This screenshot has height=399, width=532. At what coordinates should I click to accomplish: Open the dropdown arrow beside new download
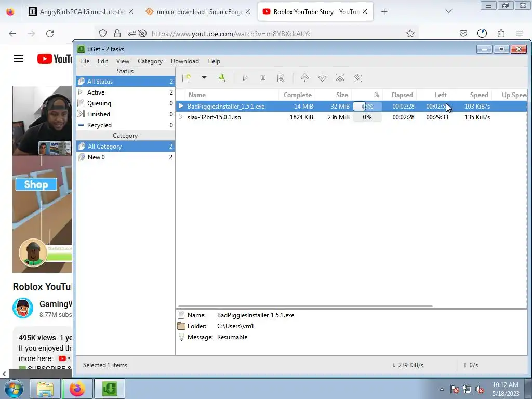(204, 78)
